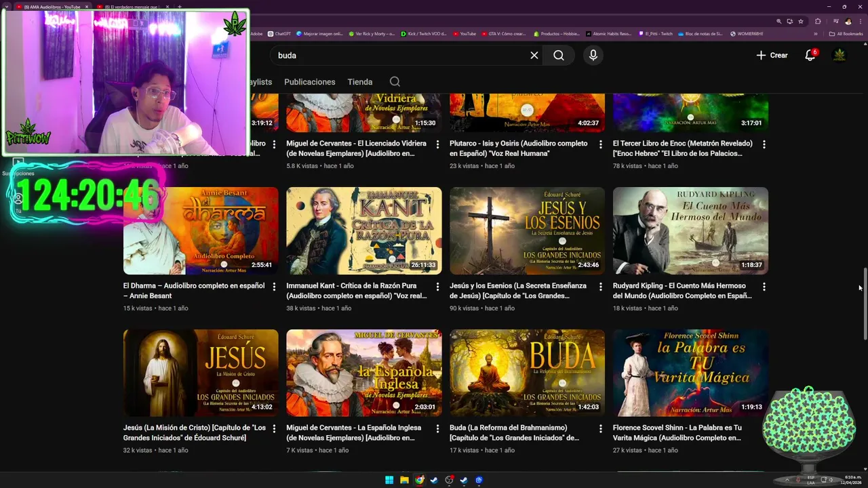Open Buda audiobook thumbnail
The image size is (868, 488).
point(527,373)
